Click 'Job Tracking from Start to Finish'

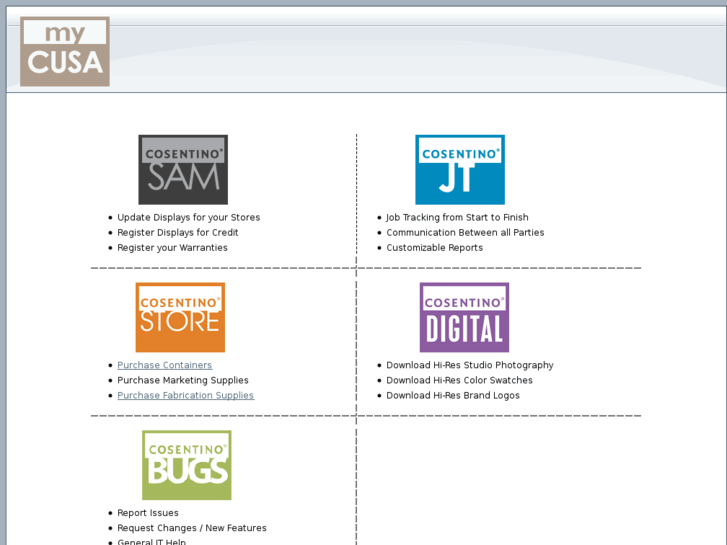pyautogui.click(x=457, y=217)
